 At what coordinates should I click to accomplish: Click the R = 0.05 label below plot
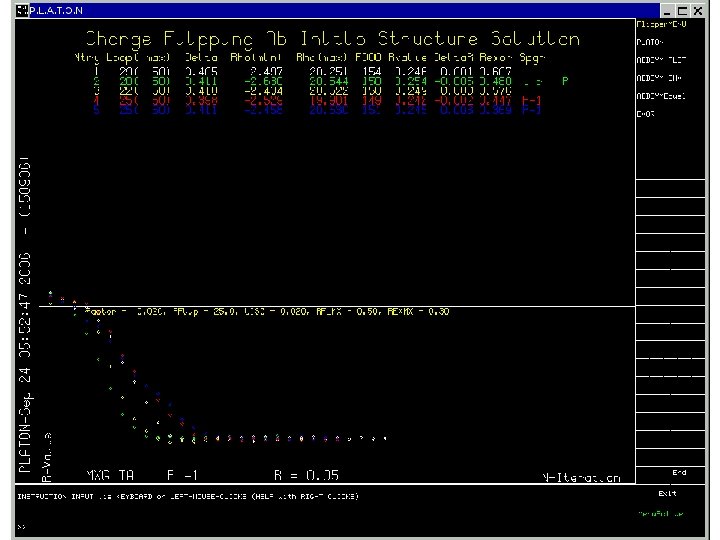click(306, 475)
